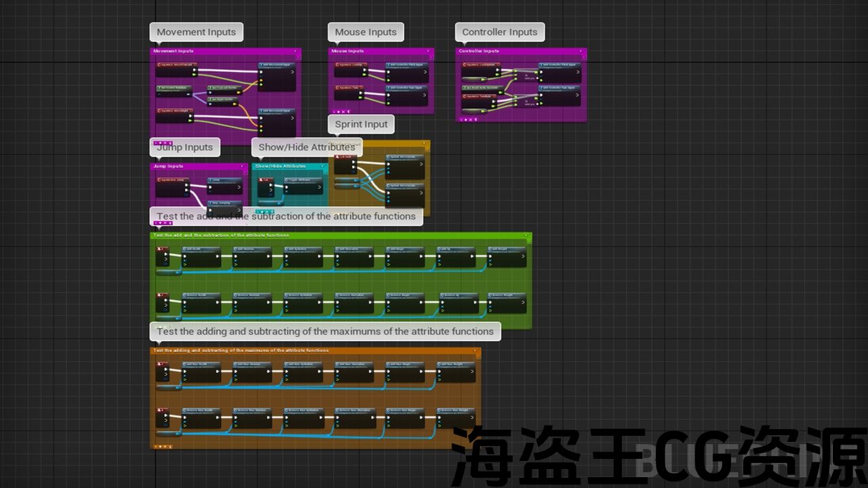
Task: Click the Movement Inputs comment bubble
Action: click(x=196, y=32)
